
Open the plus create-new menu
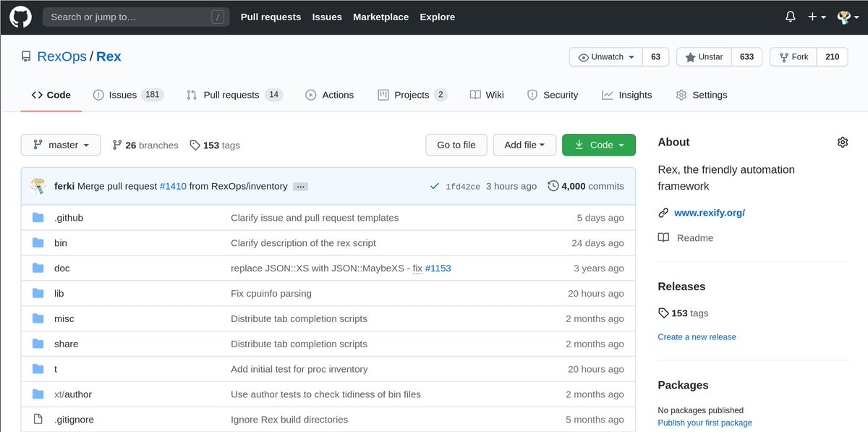pyautogui.click(x=817, y=17)
